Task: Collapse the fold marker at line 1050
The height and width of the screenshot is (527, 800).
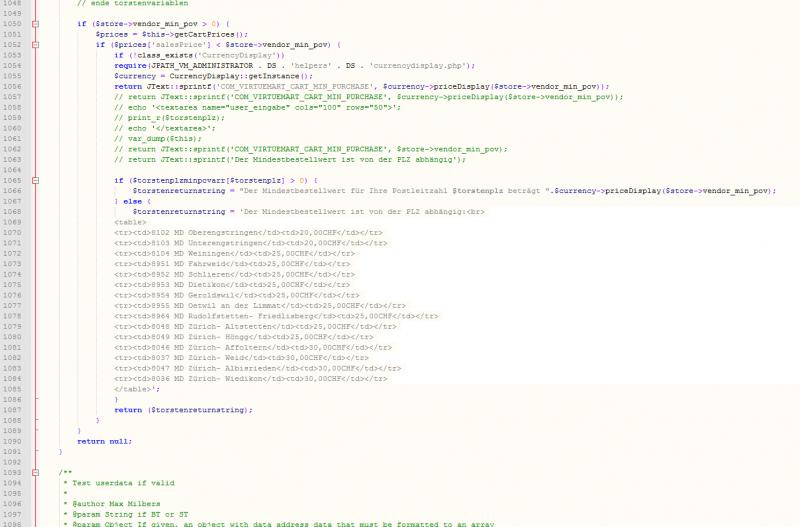Action: 36,23
